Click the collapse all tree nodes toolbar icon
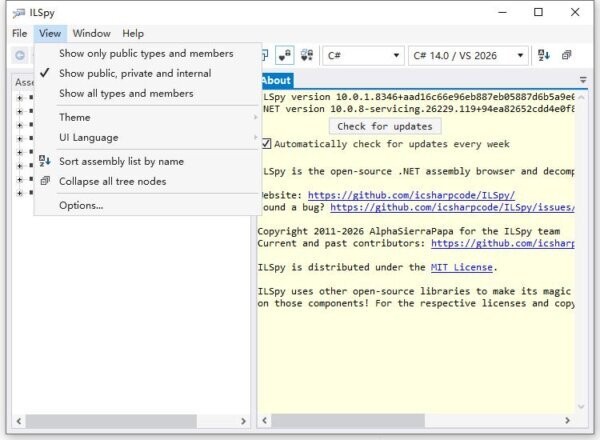 point(567,55)
